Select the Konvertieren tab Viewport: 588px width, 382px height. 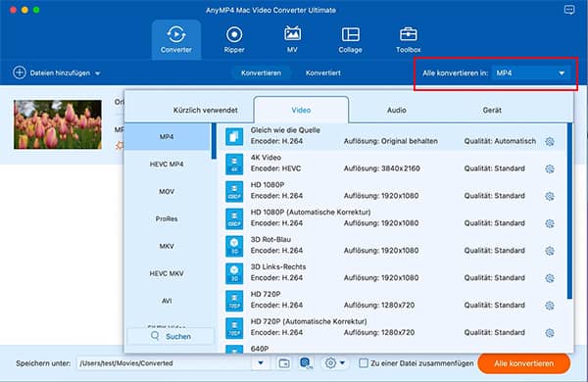point(261,72)
